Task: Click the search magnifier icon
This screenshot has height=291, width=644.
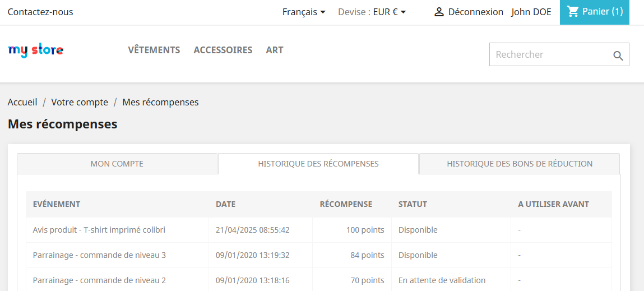Action: pyautogui.click(x=618, y=56)
